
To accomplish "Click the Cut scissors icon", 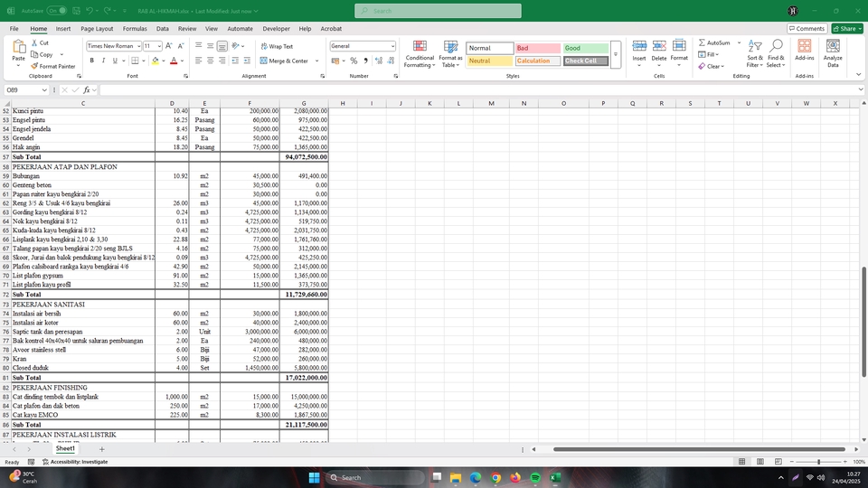I will (x=34, y=42).
